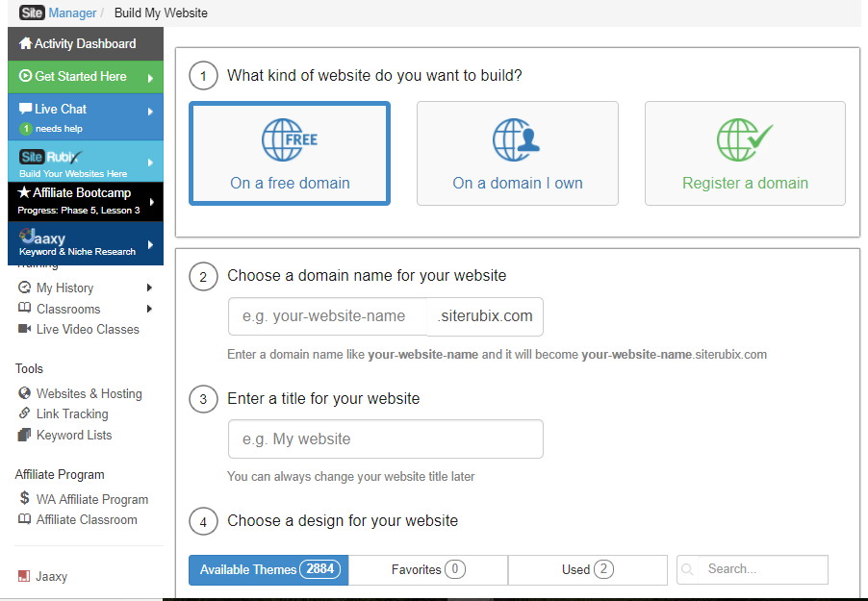The height and width of the screenshot is (601, 868).
Task: Open the My History link
Action: (64, 288)
